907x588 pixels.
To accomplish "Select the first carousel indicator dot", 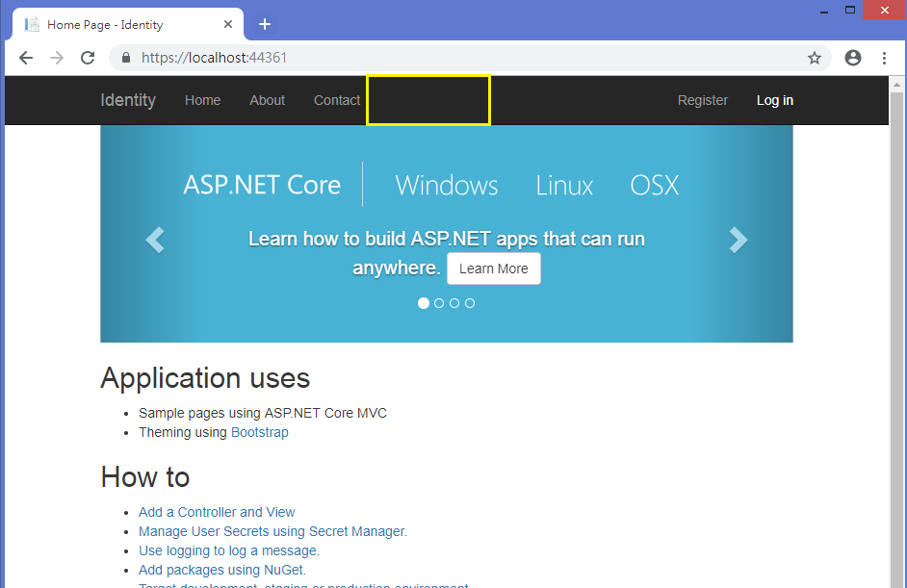I will point(424,303).
